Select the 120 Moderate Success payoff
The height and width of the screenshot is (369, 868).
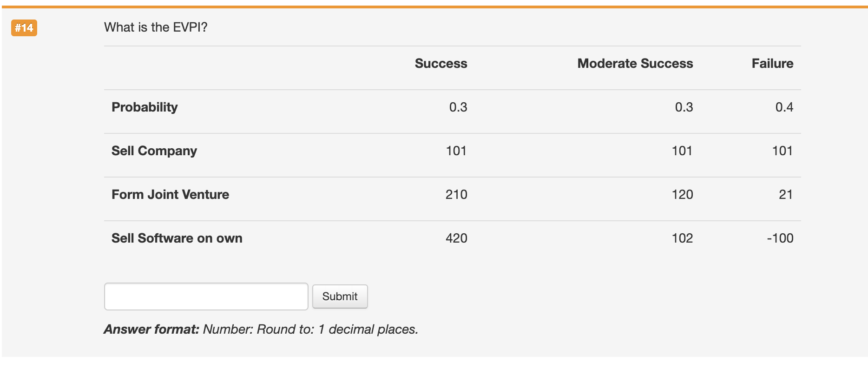[x=682, y=194]
